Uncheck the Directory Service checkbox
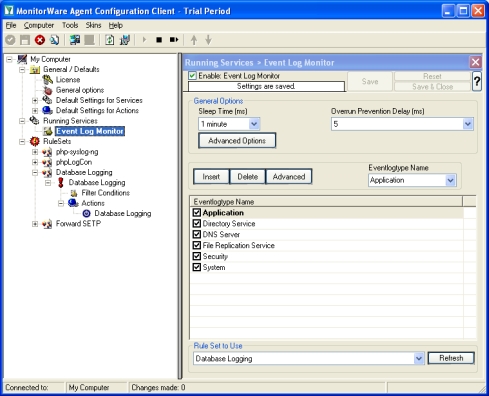Image resolution: width=489 pixels, height=396 pixels. tap(197, 223)
